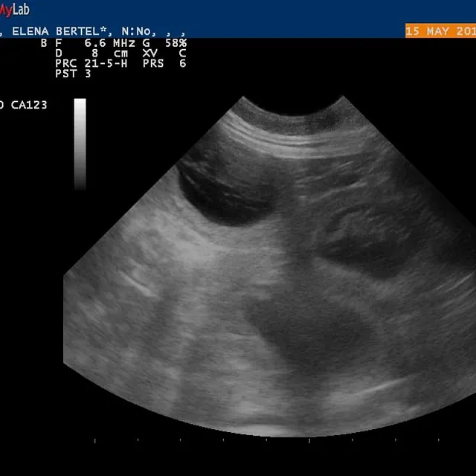
Task: Click the orange 15 MAY date box
Action: [x=440, y=31]
